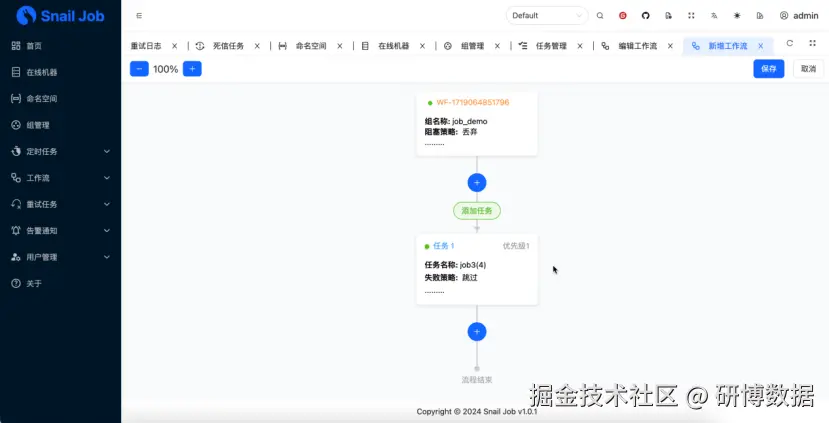The width and height of the screenshot is (829, 424).
Task: Toggle fullscreen icon in the top header
Action: (691, 16)
